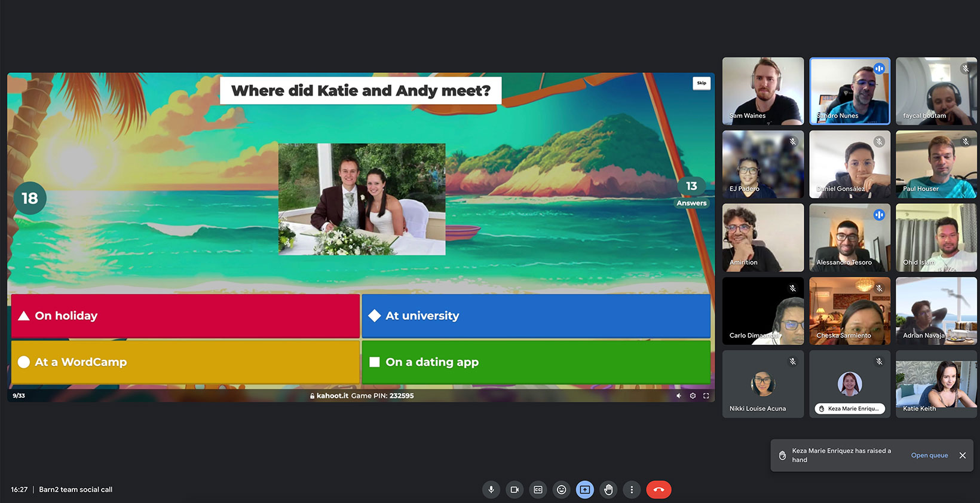Open Kahoot settings gear
Screen dimensions: 980x503
coord(693,396)
